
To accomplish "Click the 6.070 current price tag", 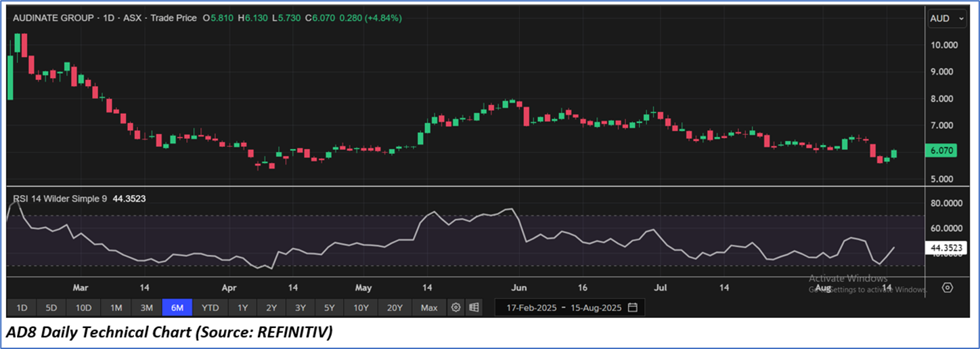I will pos(941,152).
